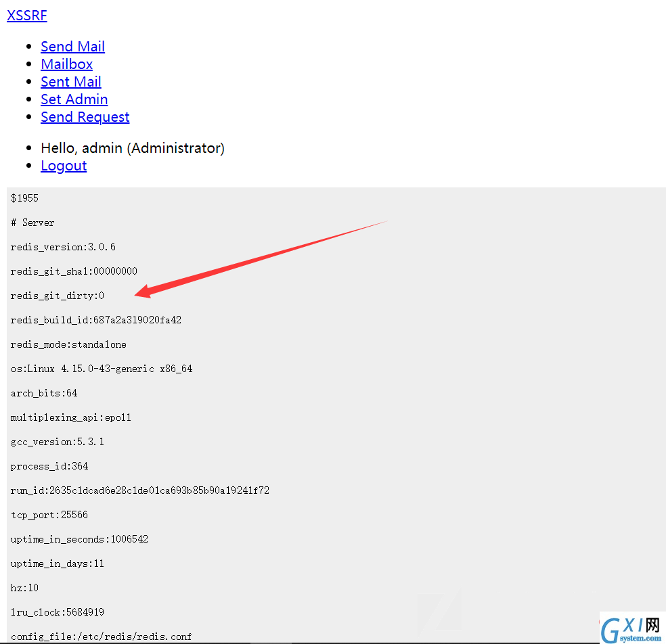
Task: Open the Set Admin page
Action: point(74,99)
